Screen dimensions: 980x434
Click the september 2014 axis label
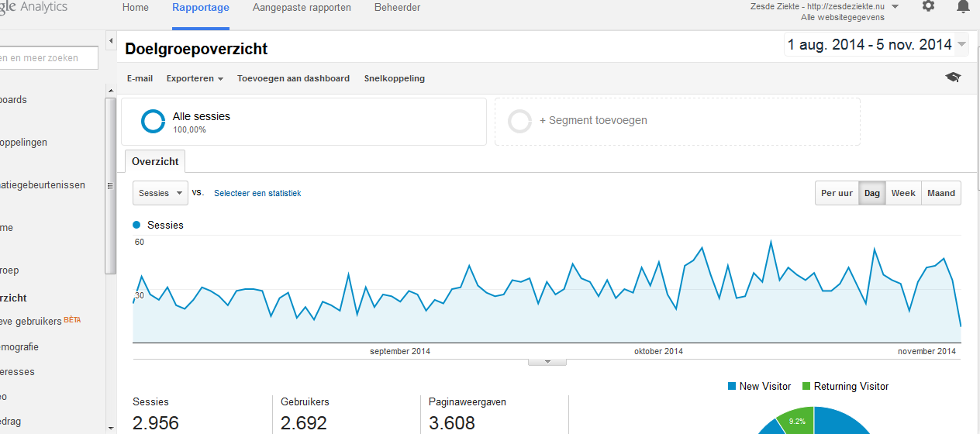tap(400, 351)
